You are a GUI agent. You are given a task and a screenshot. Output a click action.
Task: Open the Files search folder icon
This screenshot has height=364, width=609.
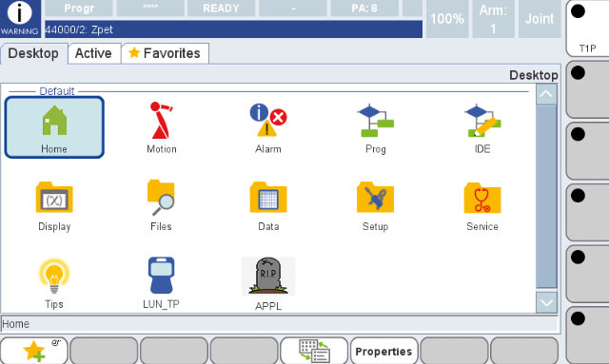[161, 205]
